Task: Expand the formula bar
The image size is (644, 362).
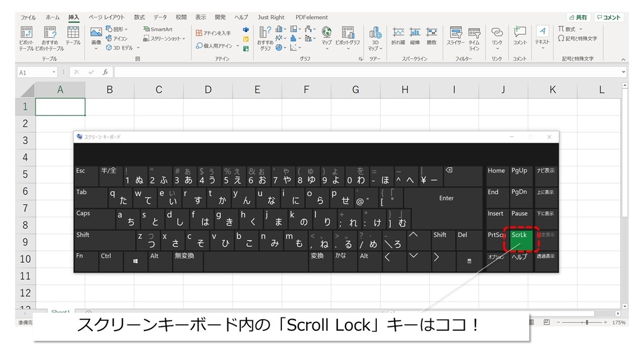Action: tap(623, 72)
